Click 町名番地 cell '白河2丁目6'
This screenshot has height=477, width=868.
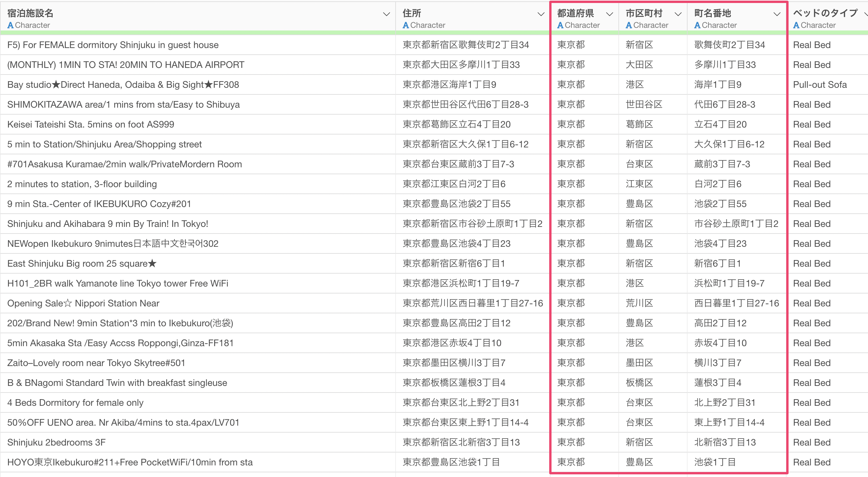pos(737,184)
